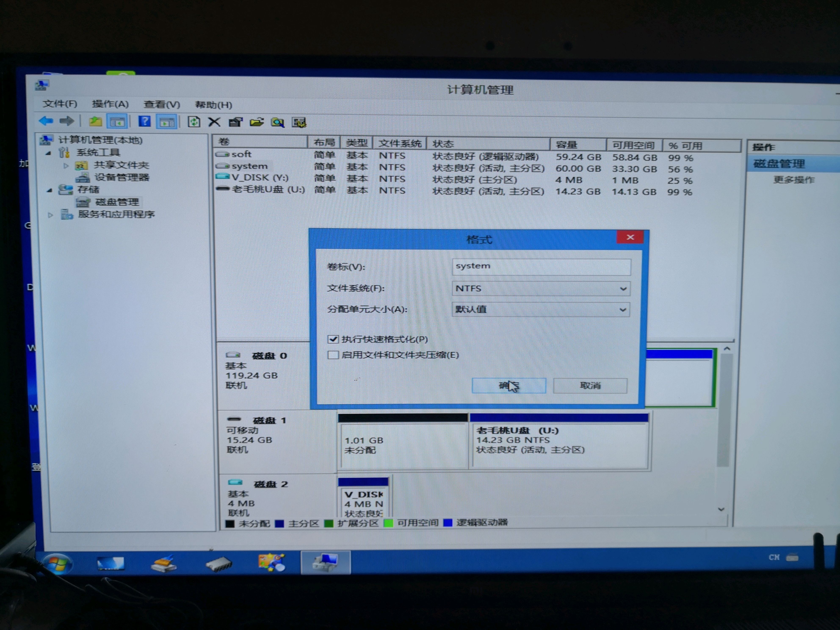Click the keyboard icon in system tray

(x=792, y=558)
